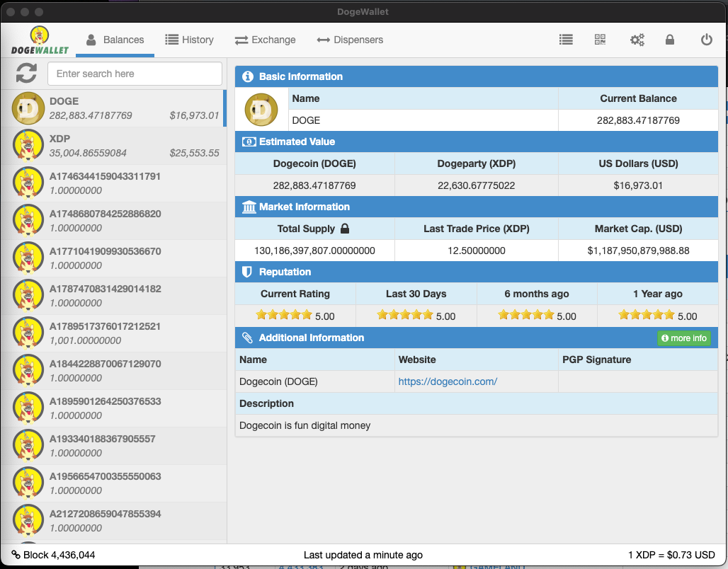The image size is (728, 569).
Task: Click '1 XDP = $0.73 USD' rate
Action: (x=671, y=555)
